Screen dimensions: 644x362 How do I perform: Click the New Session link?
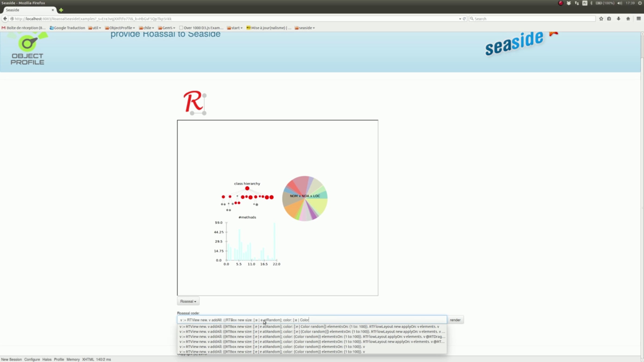tap(11, 359)
